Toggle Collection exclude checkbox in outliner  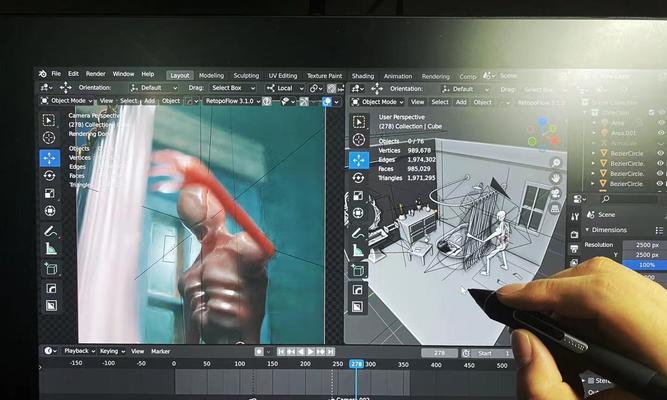click(651, 112)
